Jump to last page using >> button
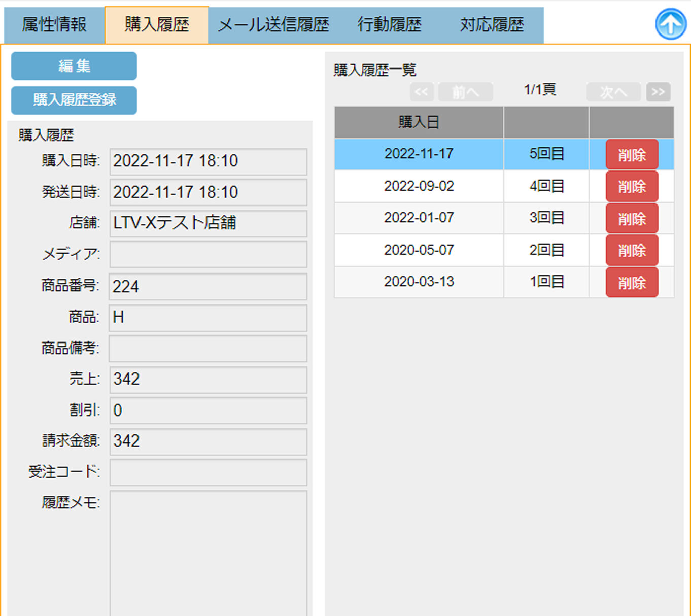Viewport: 691px width, 616px height. [x=658, y=92]
